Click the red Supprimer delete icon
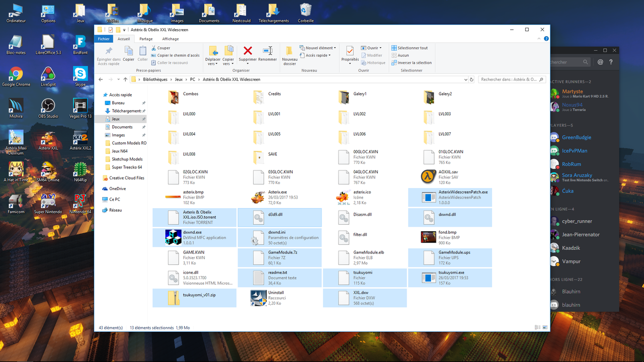The width and height of the screenshot is (644, 362). (248, 50)
